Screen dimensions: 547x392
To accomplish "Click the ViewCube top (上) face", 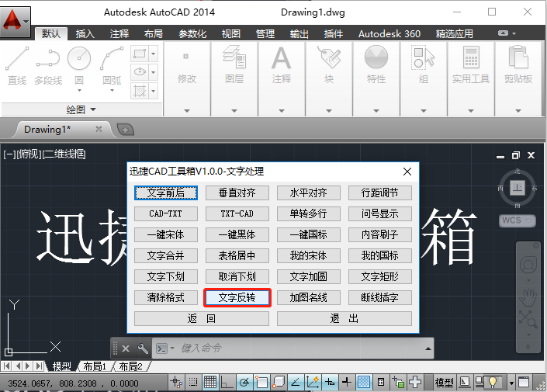I will pos(518,188).
